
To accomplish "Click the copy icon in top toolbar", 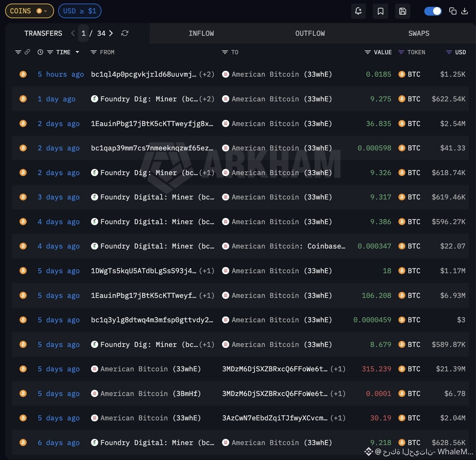I will point(453,11).
